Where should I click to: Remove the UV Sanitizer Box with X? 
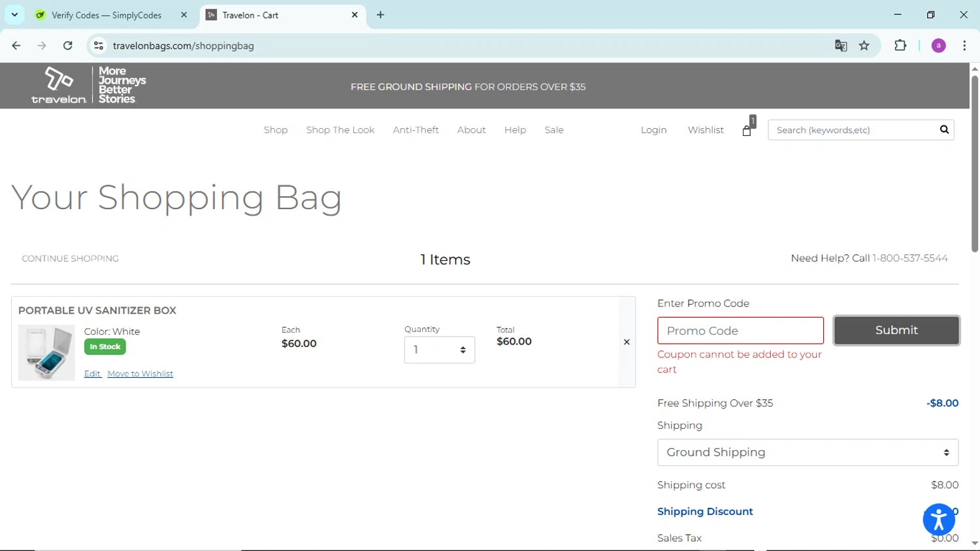627,342
